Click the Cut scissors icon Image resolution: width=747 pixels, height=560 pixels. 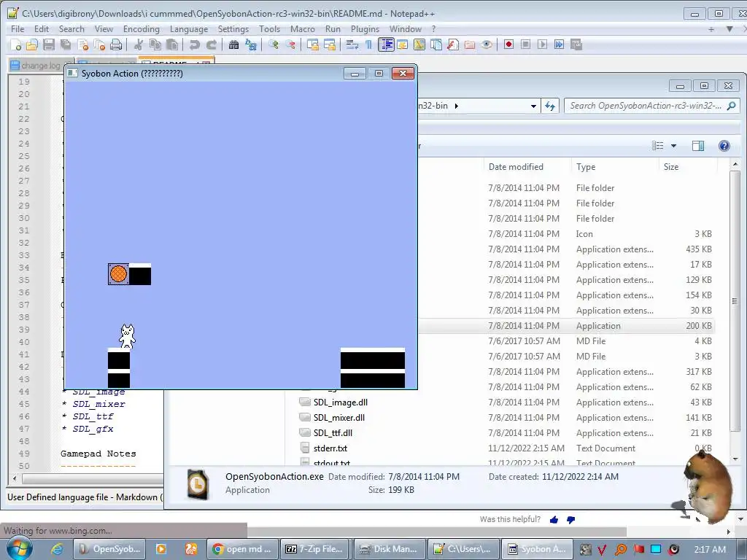click(x=139, y=44)
